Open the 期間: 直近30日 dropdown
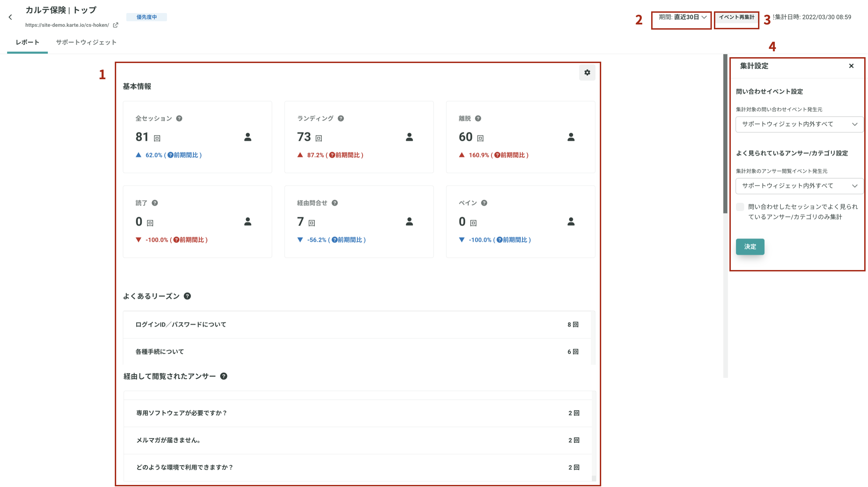 pyautogui.click(x=682, y=17)
